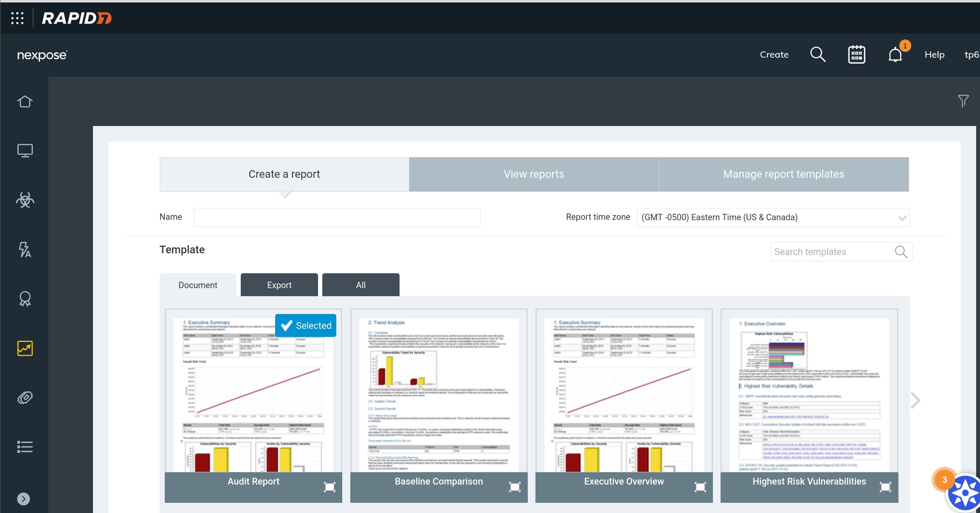Open Assets monitor icon in sidebar

point(25,151)
